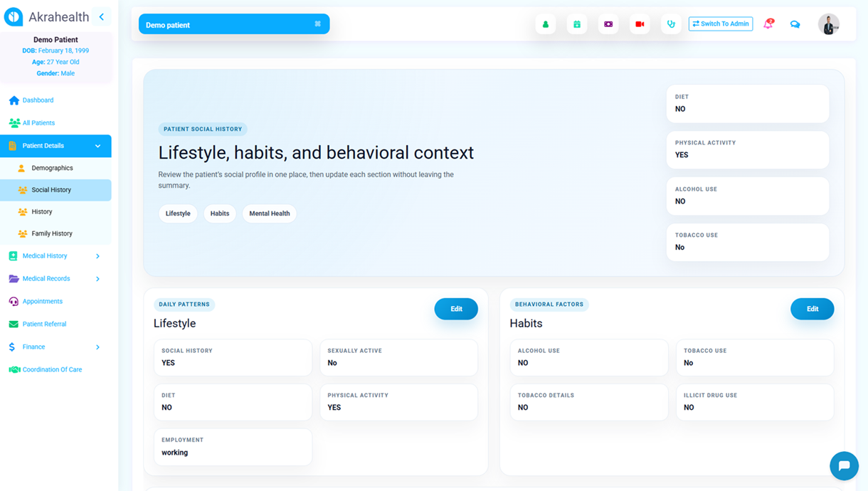This screenshot has height=491, width=868.
Task: Select Social History in the sidebar
Action: tap(55, 190)
